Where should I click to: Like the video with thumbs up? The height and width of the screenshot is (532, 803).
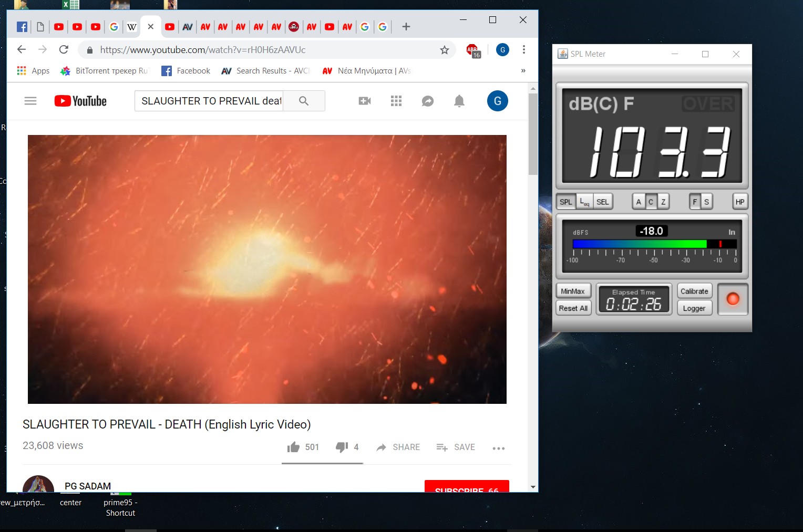pos(293,447)
